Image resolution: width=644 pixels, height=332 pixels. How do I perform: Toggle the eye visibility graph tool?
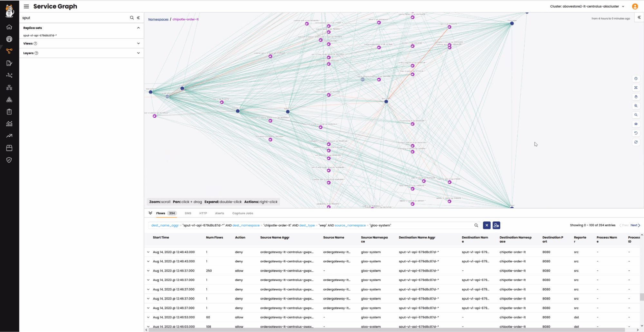[636, 124]
